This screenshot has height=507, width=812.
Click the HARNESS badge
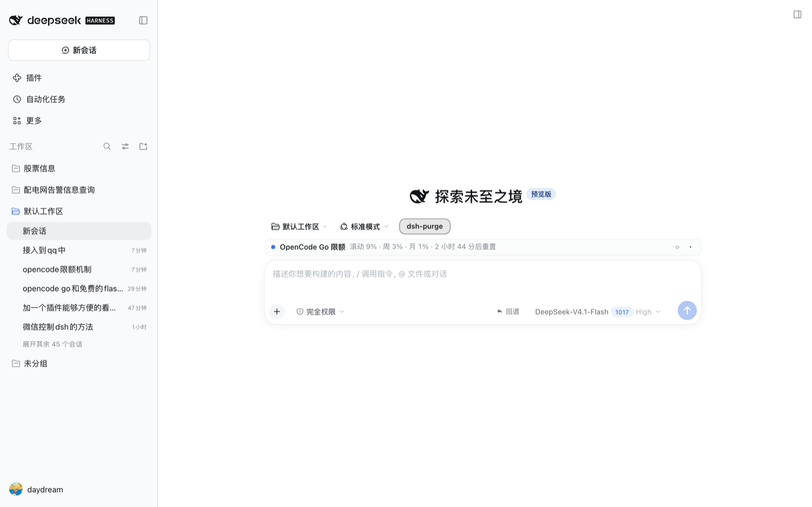[x=100, y=20]
